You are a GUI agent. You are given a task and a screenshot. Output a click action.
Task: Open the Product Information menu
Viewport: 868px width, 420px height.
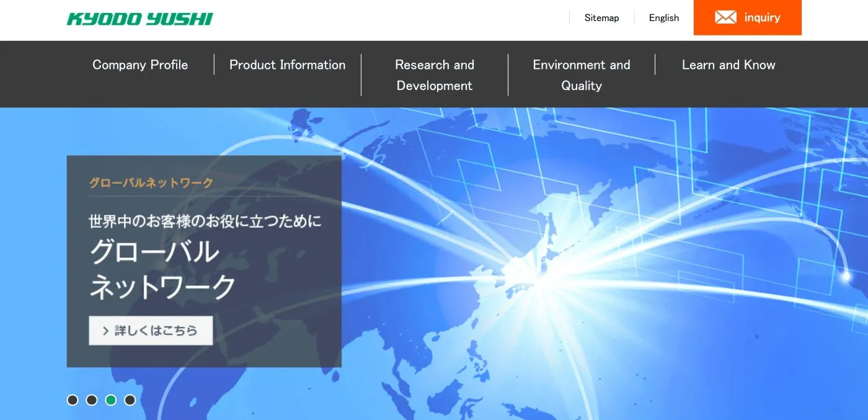click(287, 65)
